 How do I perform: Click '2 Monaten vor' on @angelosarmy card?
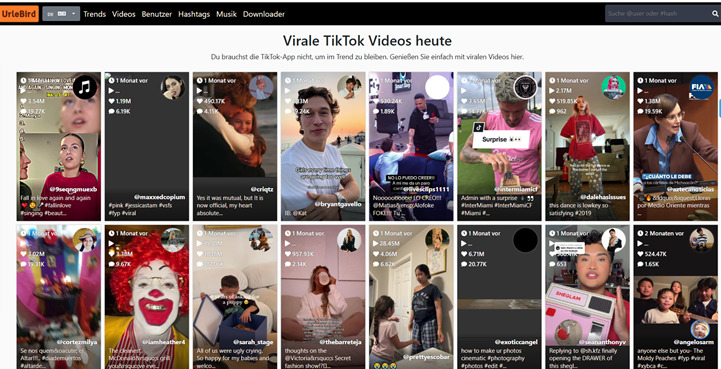pyautogui.click(x=660, y=233)
